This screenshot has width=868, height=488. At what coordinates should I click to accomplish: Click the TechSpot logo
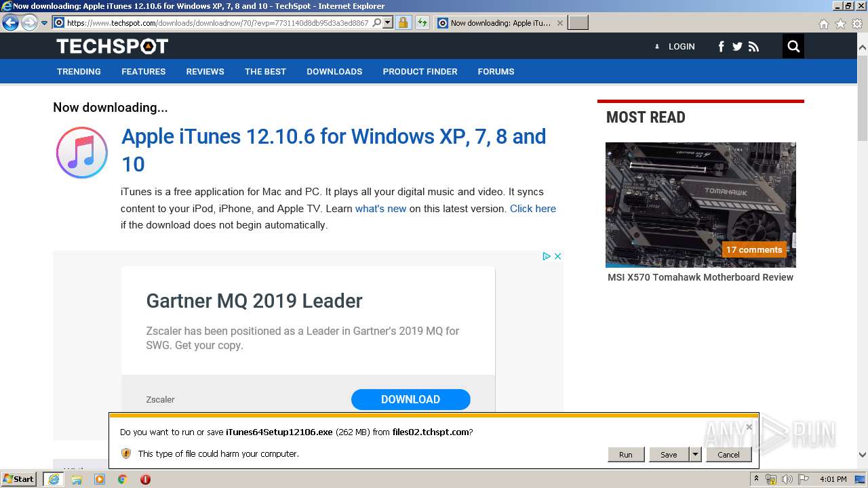[112, 46]
